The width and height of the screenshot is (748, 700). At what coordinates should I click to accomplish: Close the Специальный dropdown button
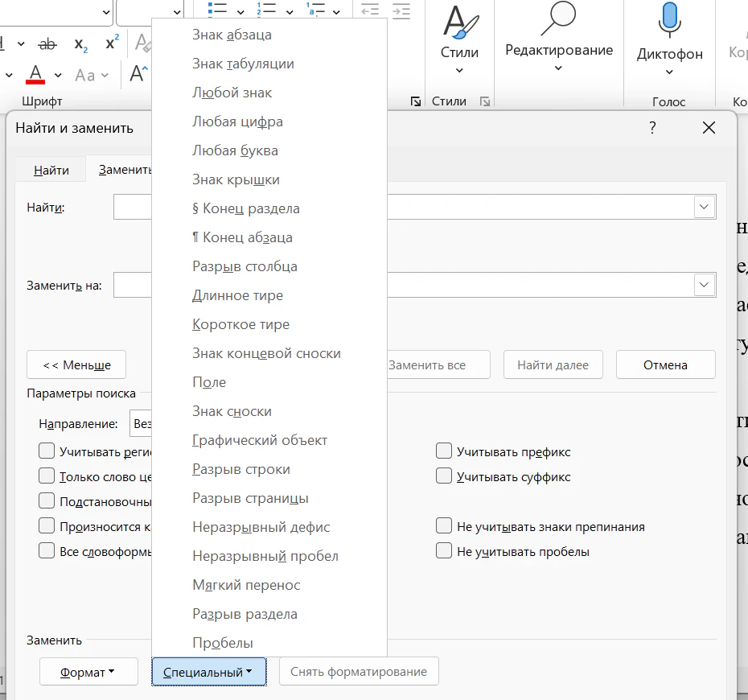pos(209,671)
